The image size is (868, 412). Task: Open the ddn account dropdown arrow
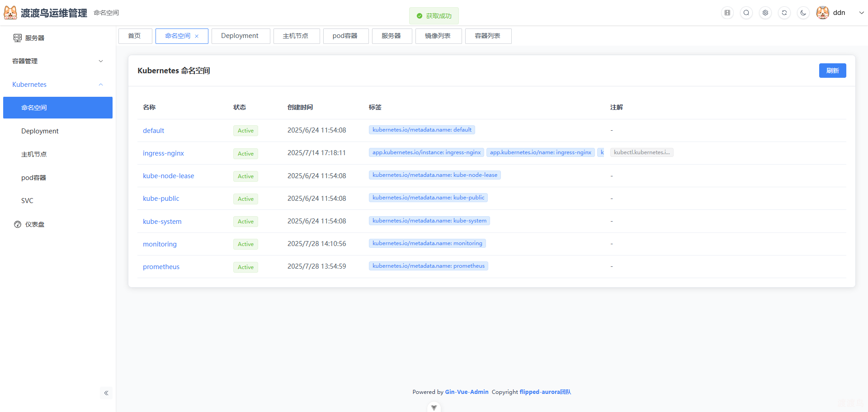coord(862,13)
